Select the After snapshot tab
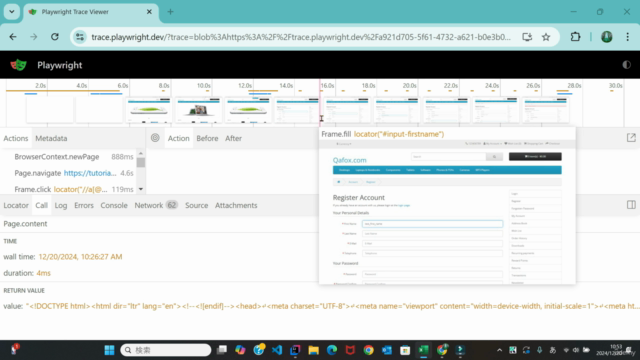Viewport: 640px width, 360px height. pos(233,138)
